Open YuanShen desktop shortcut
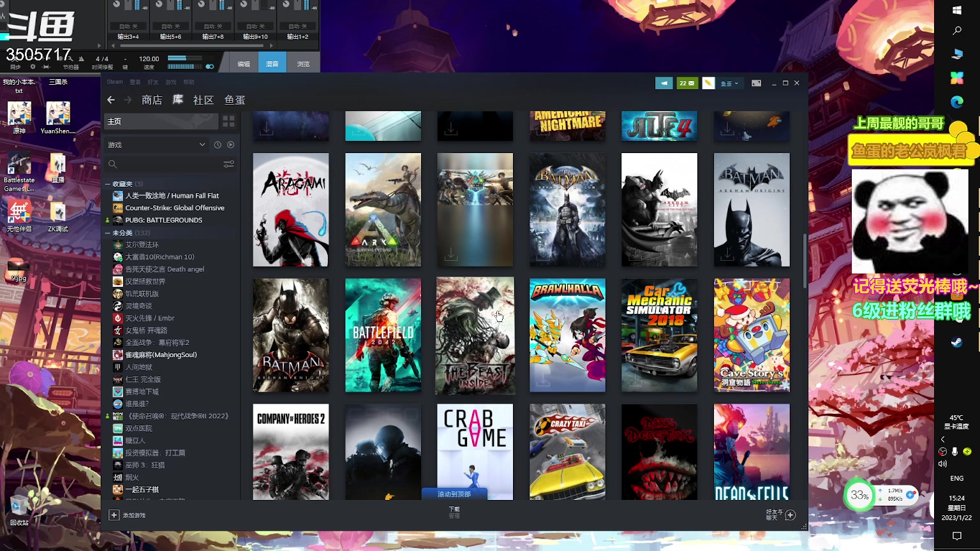Viewport: 980px width, 551px height. tap(58, 118)
